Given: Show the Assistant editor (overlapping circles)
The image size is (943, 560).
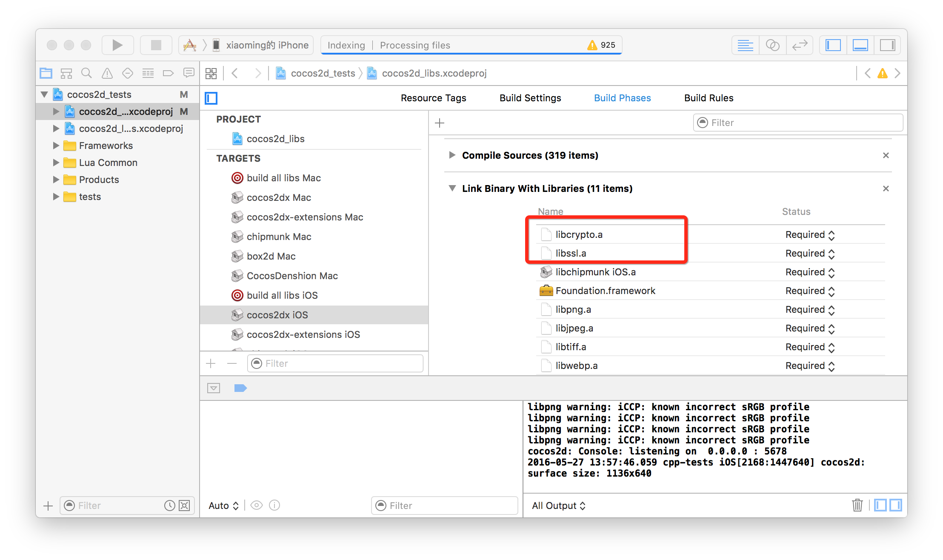Looking at the screenshot, I should (772, 45).
